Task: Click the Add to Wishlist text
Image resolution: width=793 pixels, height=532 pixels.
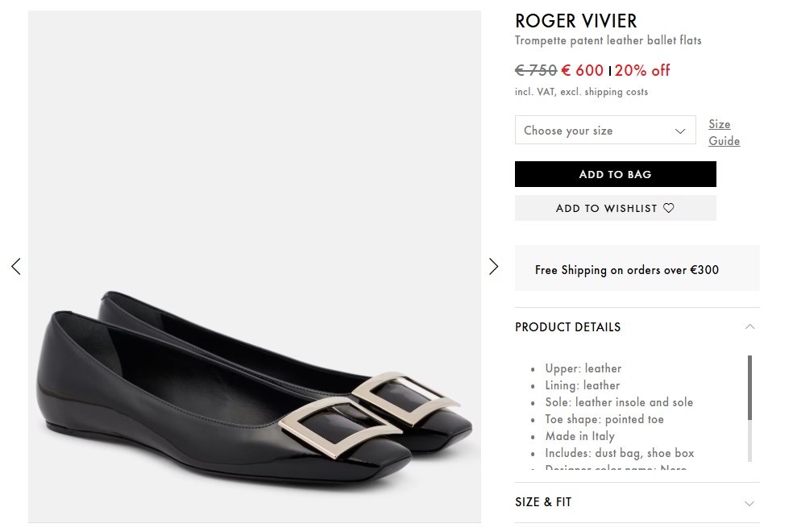Action: point(606,208)
